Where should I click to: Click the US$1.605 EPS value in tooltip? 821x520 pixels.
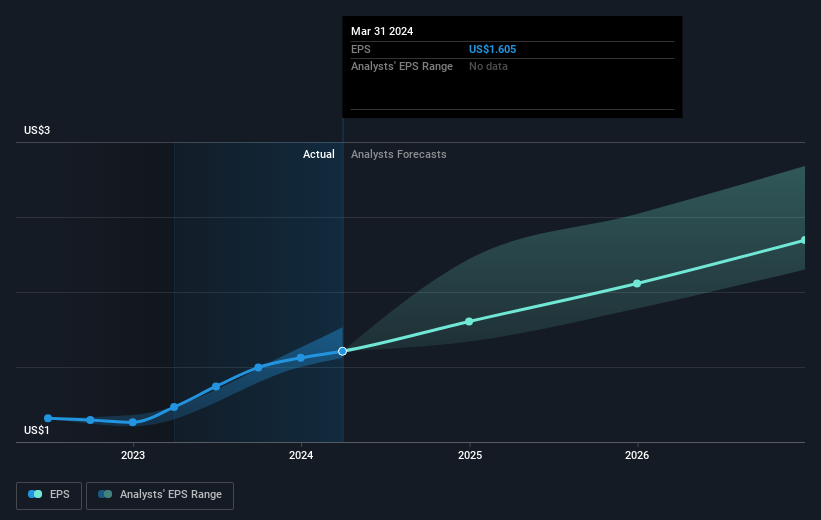tap(492, 49)
